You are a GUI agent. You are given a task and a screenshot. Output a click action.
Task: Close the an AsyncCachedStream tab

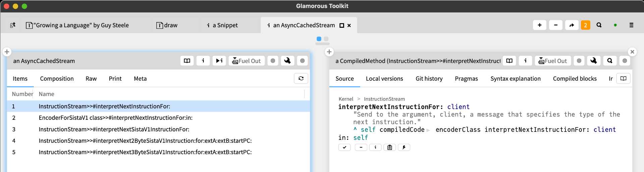point(349,25)
